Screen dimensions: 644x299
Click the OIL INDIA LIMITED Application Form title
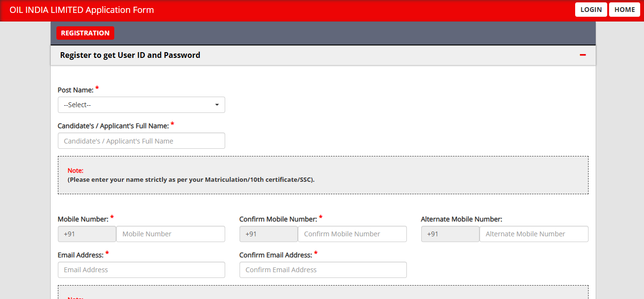[x=82, y=10]
